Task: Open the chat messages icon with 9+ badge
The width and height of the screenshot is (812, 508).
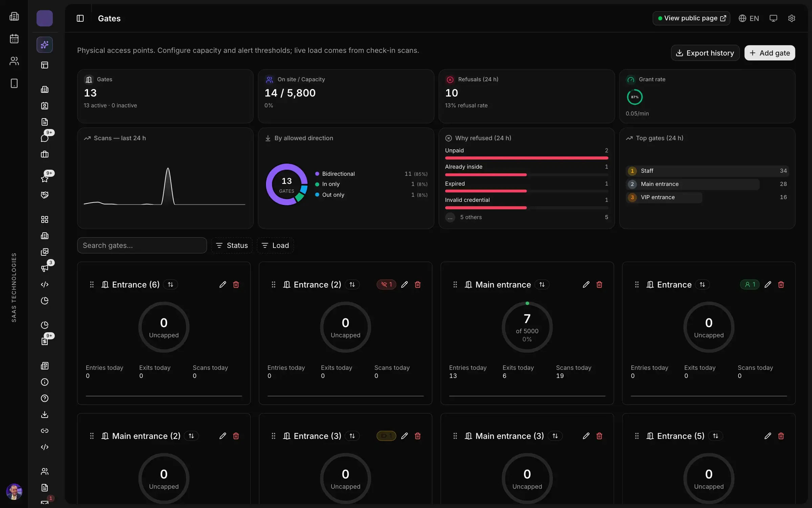Action: point(45,138)
